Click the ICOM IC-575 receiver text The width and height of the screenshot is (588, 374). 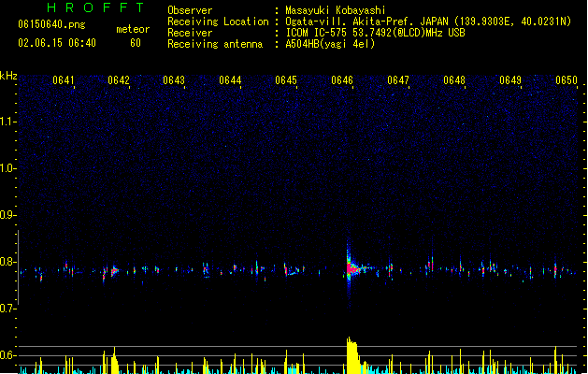tap(375, 33)
